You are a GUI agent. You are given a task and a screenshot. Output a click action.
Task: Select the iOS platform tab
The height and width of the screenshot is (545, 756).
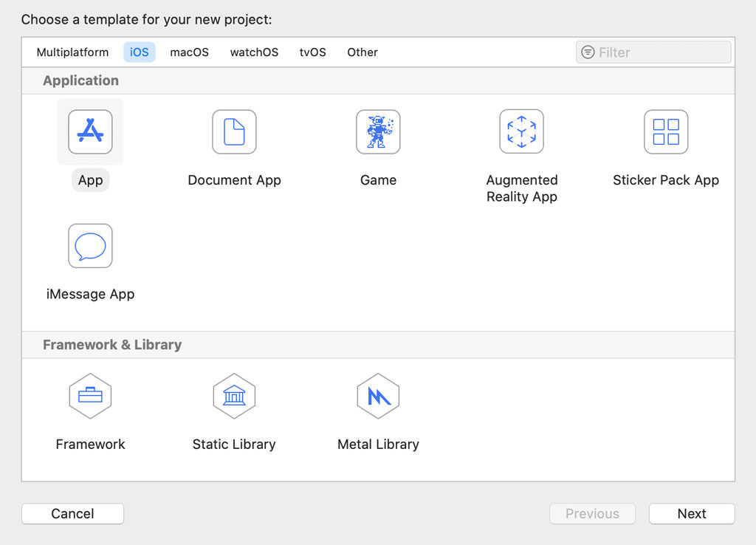140,52
